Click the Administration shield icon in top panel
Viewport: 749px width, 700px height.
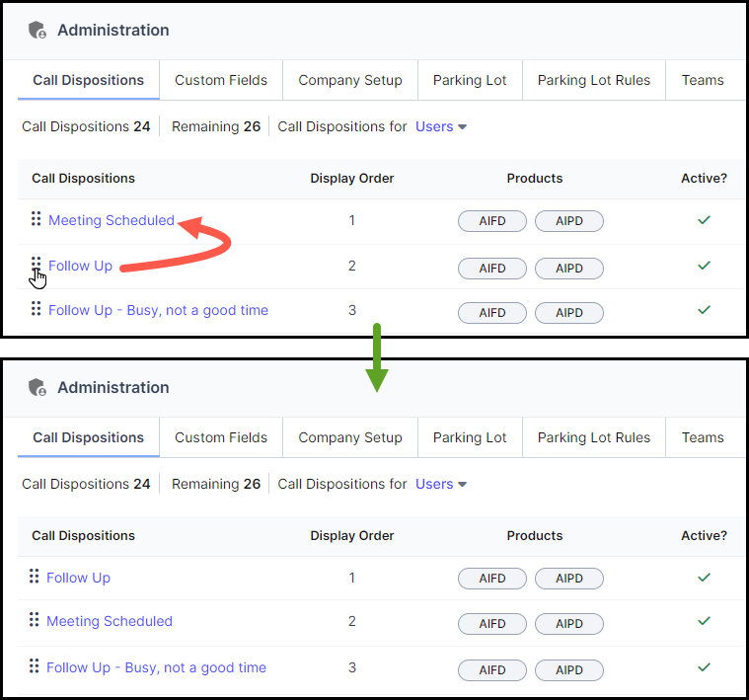[x=37, y=30]
